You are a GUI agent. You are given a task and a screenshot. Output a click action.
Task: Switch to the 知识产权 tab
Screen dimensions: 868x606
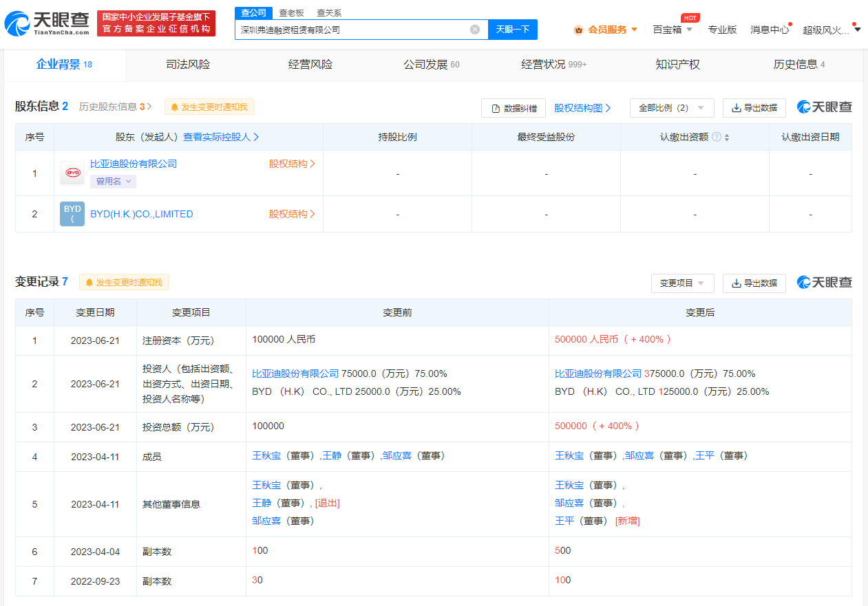pos(677,65)
